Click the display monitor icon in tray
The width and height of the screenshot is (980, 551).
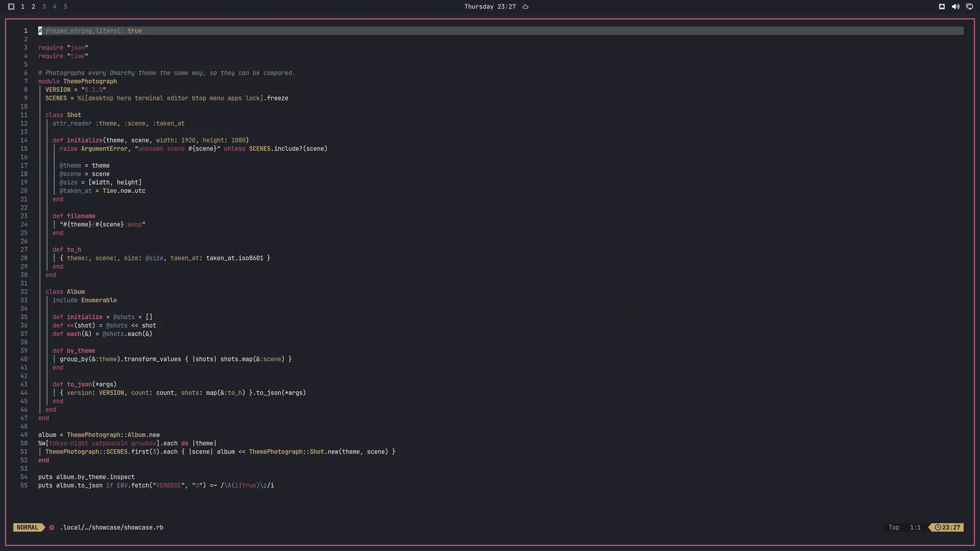click(x=969, y=7)
